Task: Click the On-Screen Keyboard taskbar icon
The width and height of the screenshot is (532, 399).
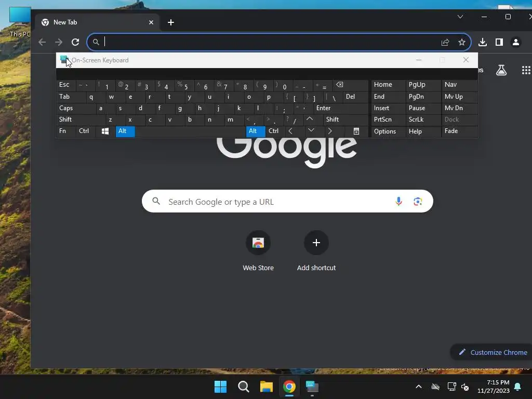Action: (312, 387)
